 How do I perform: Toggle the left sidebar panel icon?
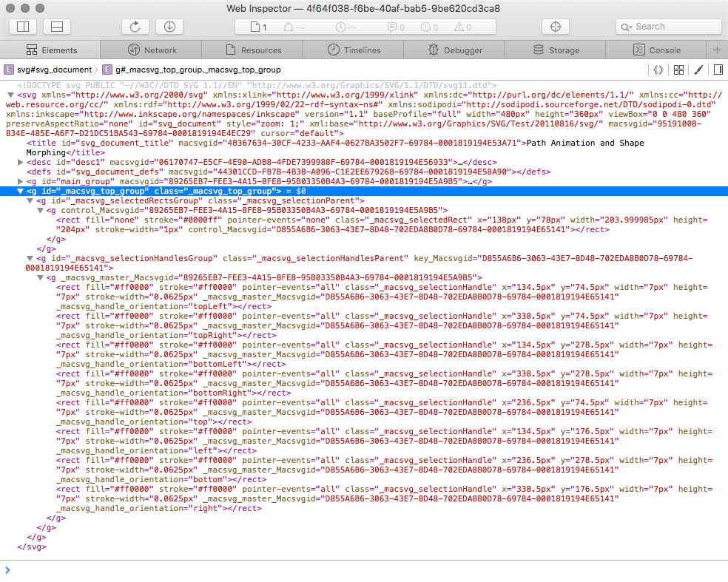[x=22, y=26]
